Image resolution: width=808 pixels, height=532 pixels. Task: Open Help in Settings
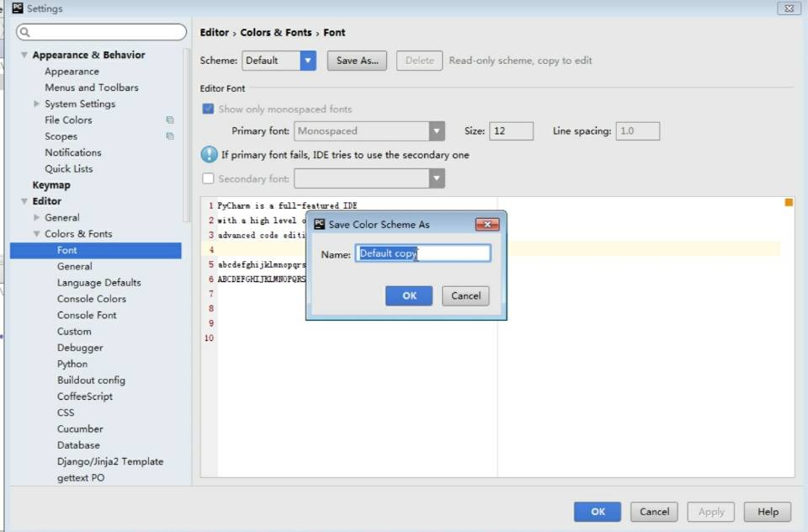point(768,512)
